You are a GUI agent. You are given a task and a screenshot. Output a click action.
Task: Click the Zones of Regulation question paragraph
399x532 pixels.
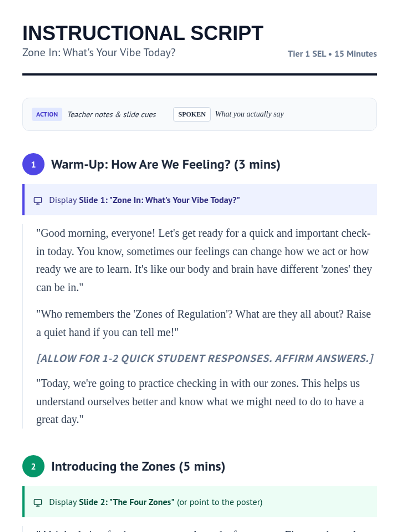tap(203, 323)
